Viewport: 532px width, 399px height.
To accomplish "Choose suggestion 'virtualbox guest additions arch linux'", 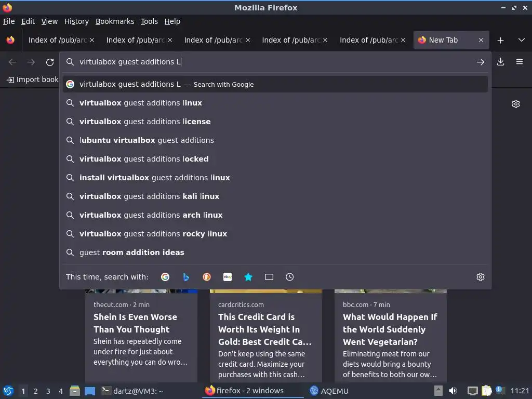I will 275,215.
